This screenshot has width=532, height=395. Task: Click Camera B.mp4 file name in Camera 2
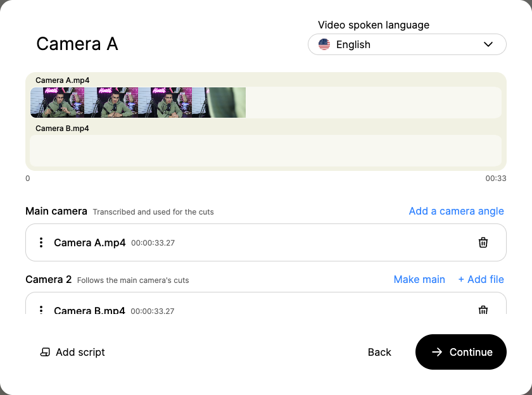pyautogui.click(x=89, y=310)
